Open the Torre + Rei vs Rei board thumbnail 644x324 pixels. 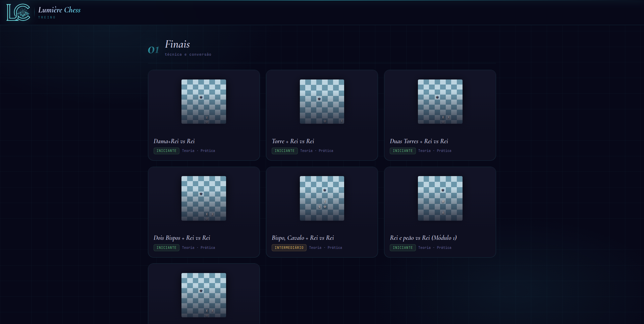pyautogui.click(x=322, y=102)
